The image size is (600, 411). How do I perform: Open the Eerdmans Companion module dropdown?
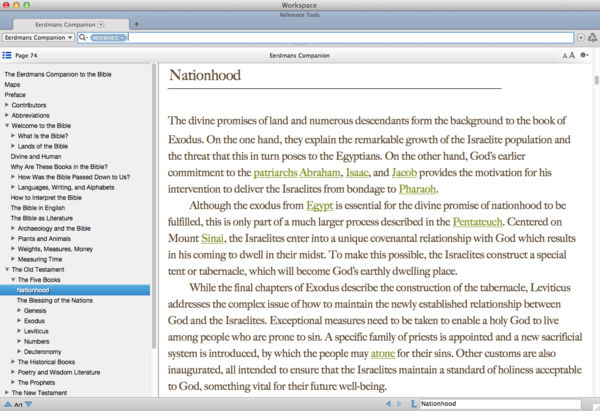coord(39,38)
